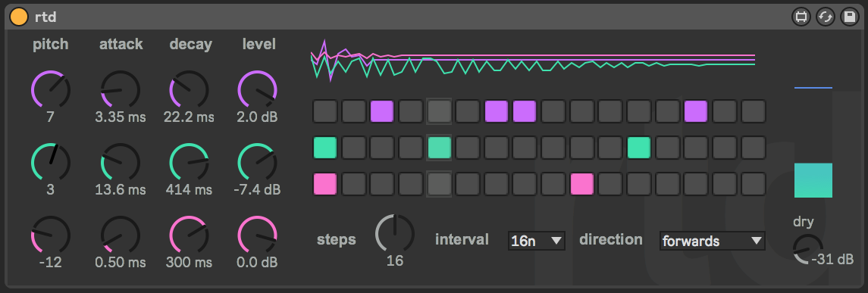Click the dry knob at -31 dB
The height and width of the screenshot is (293, 868).
point(808,249)
